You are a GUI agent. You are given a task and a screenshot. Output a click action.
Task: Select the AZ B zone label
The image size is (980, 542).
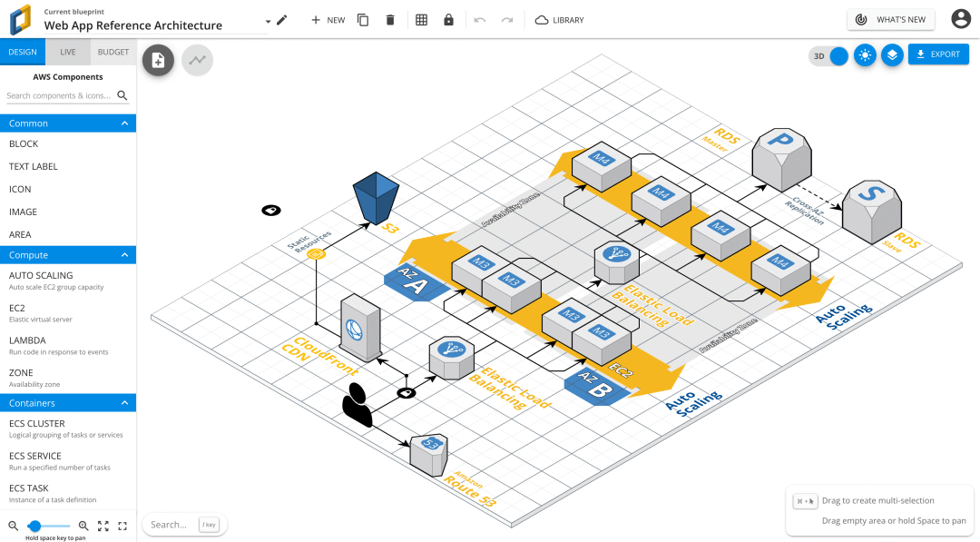click(x=596, y=388)
